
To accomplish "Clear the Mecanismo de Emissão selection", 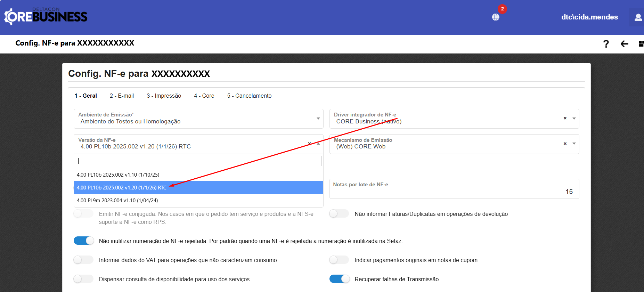I will point(565,144).
